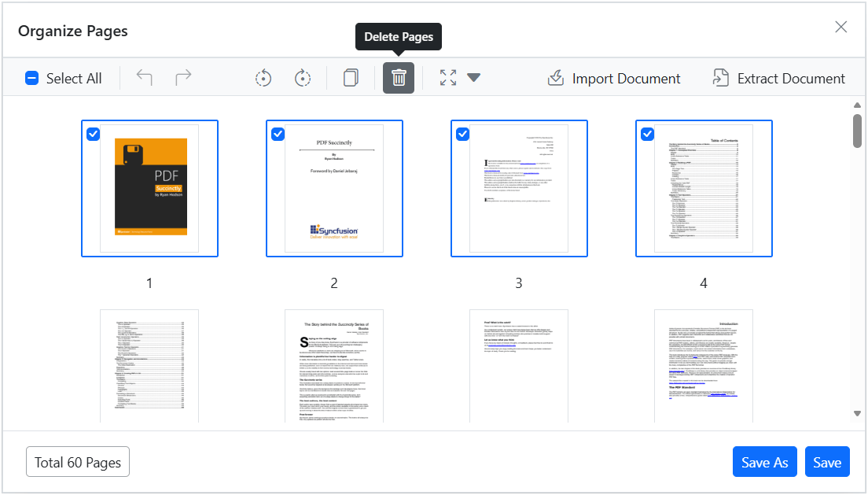Screen dimensions: 868x495
Task: Rotate selected pages clockwise
Action: [302, 78]
